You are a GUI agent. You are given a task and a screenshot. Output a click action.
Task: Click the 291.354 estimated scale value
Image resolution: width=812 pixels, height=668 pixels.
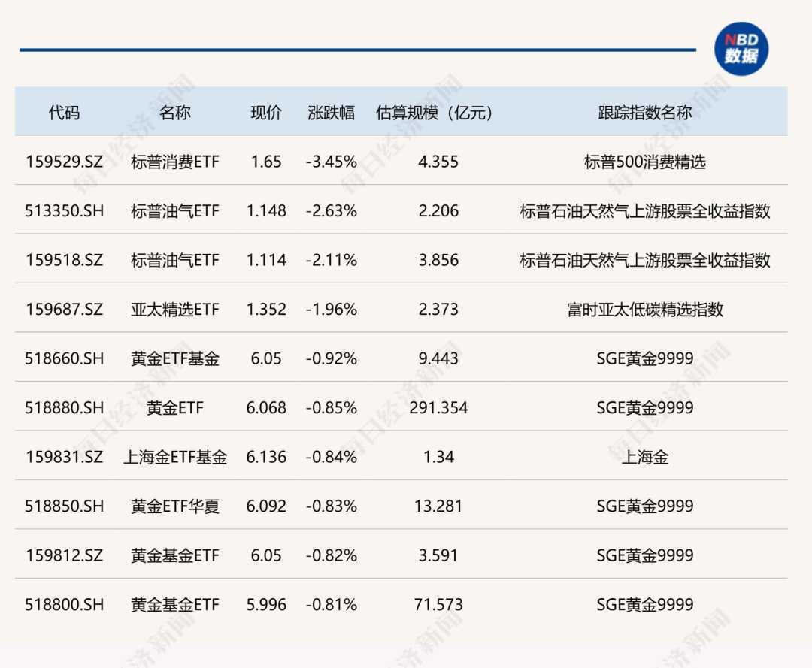(438, 408)
